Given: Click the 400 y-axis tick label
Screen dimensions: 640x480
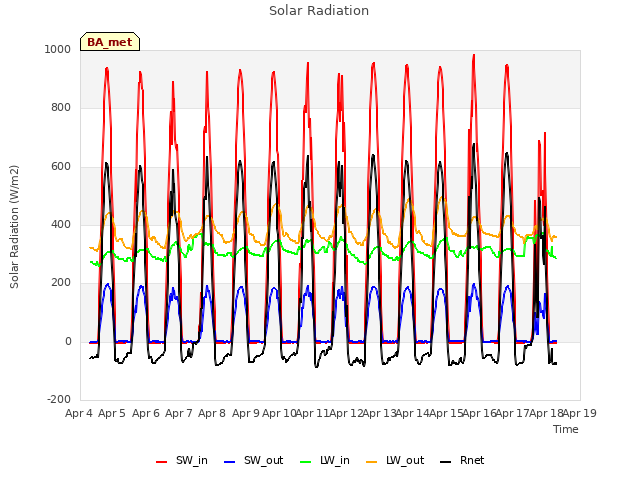Looking at the screenshot, I should (61, 224).
